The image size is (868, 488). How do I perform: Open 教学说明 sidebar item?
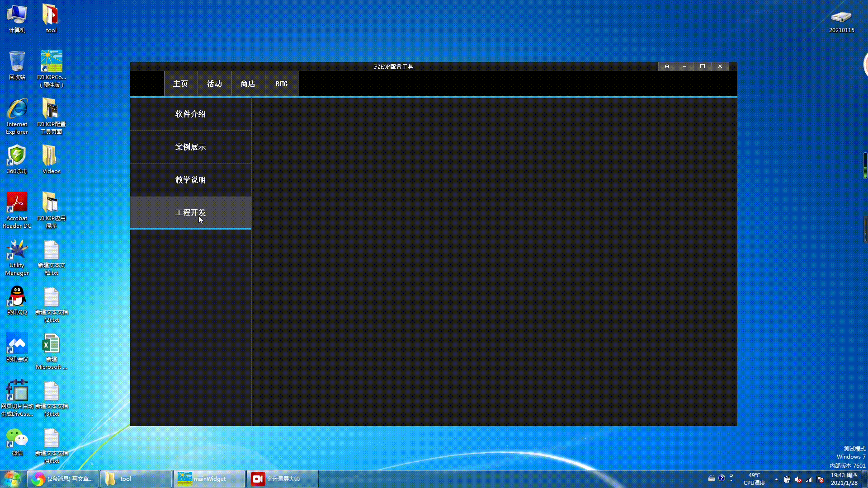point(190,180)
